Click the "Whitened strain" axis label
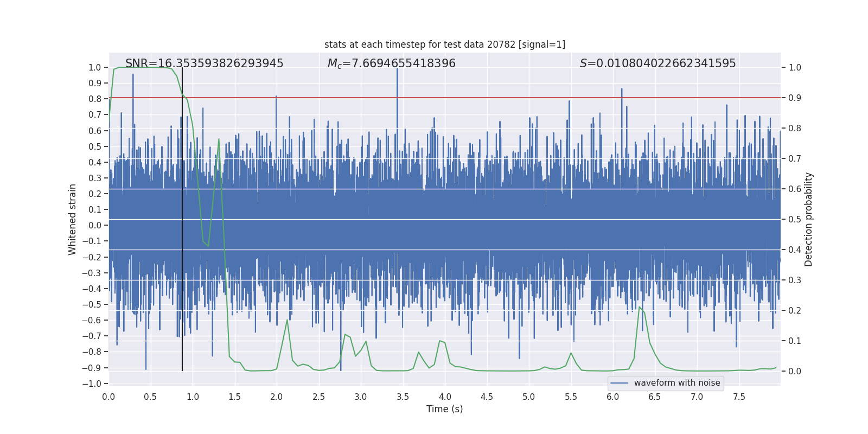This screenshot has height=434, width=868. [x=73, y=219]
